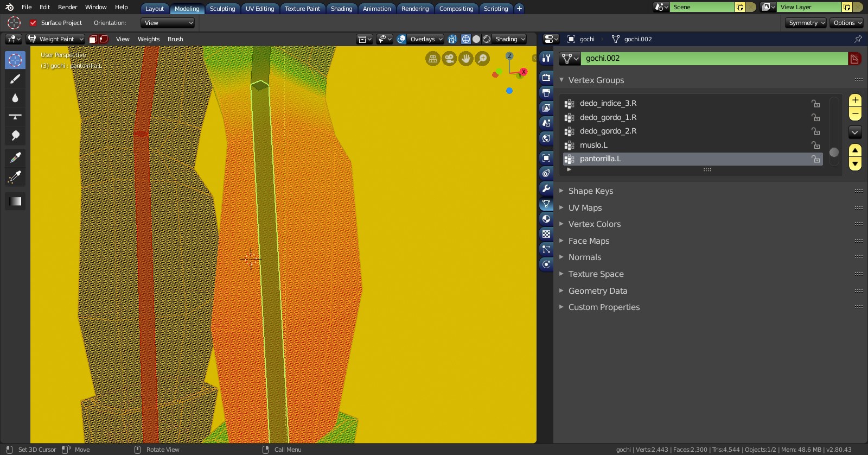868x455 pixels.
Task: Select the Gradient weight tool
Action: click(x=15, y=201)
